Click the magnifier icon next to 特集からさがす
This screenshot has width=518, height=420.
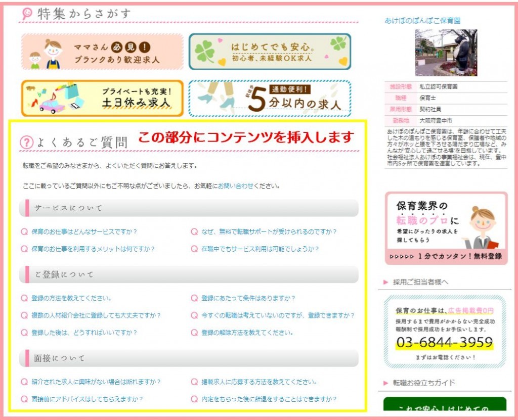click(27, 14)
